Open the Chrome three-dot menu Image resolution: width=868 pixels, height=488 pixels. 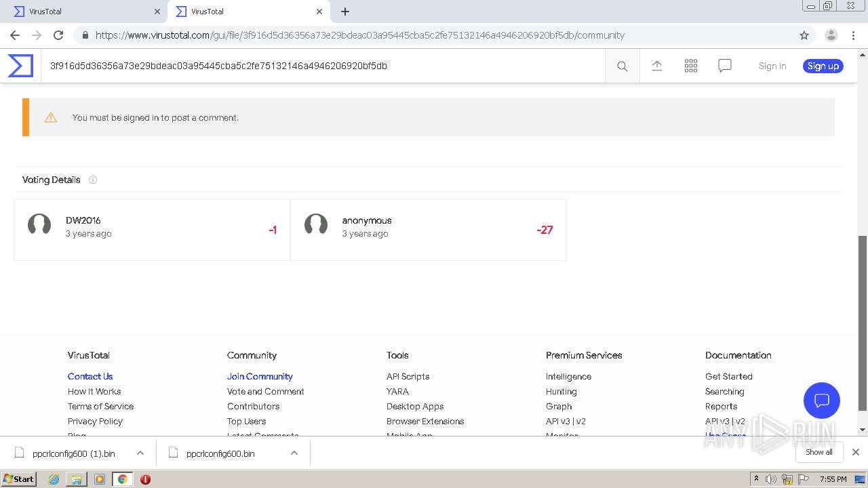pyautogui.click(x=854, y=35)
